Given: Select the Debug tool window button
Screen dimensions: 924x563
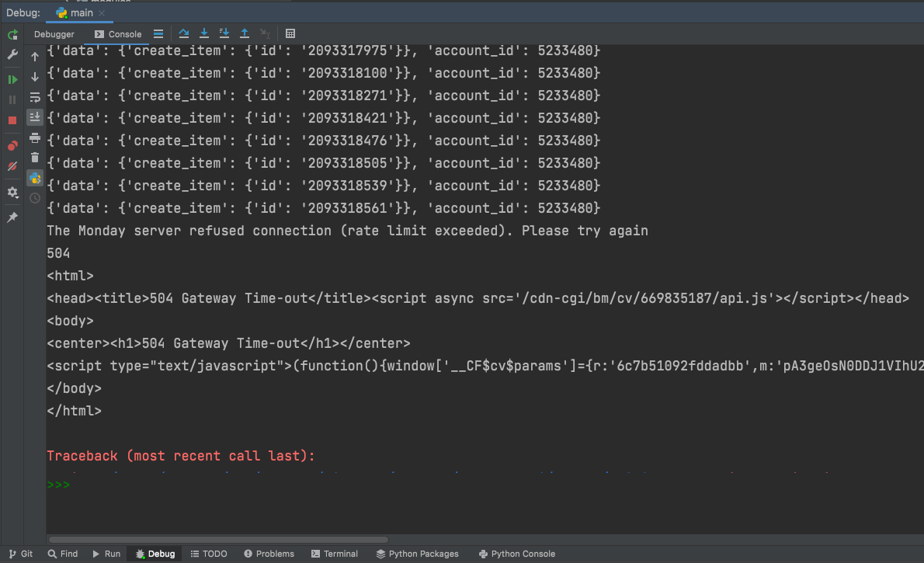Looking at the screenshot, I should coord(155,554).
